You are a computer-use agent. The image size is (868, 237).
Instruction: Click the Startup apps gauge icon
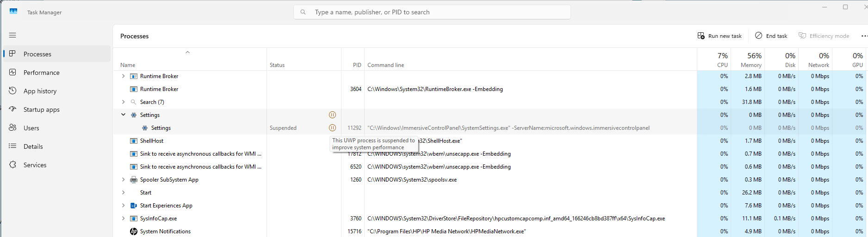(12, 109)
